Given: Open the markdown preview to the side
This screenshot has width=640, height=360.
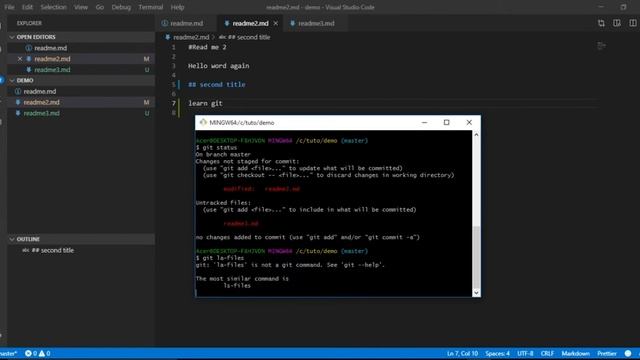Looking at the screenshot, I should [x=617, y=23].
